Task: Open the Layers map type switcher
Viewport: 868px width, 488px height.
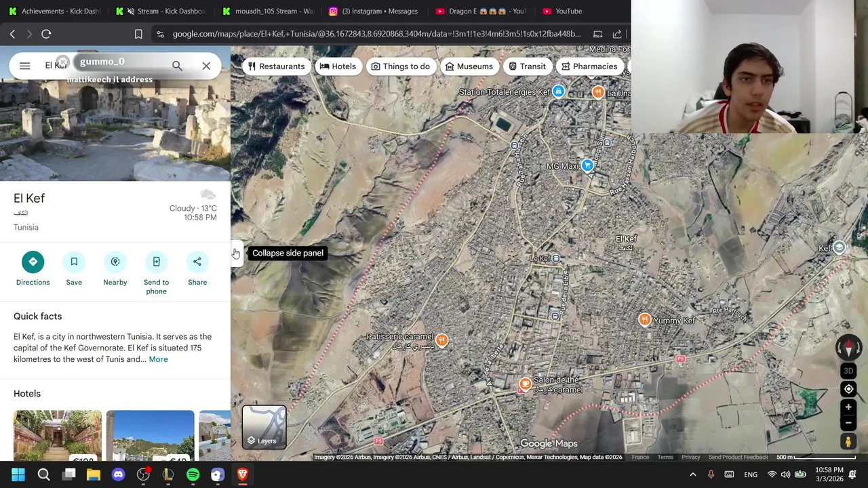Action: [x=264, y=427]
